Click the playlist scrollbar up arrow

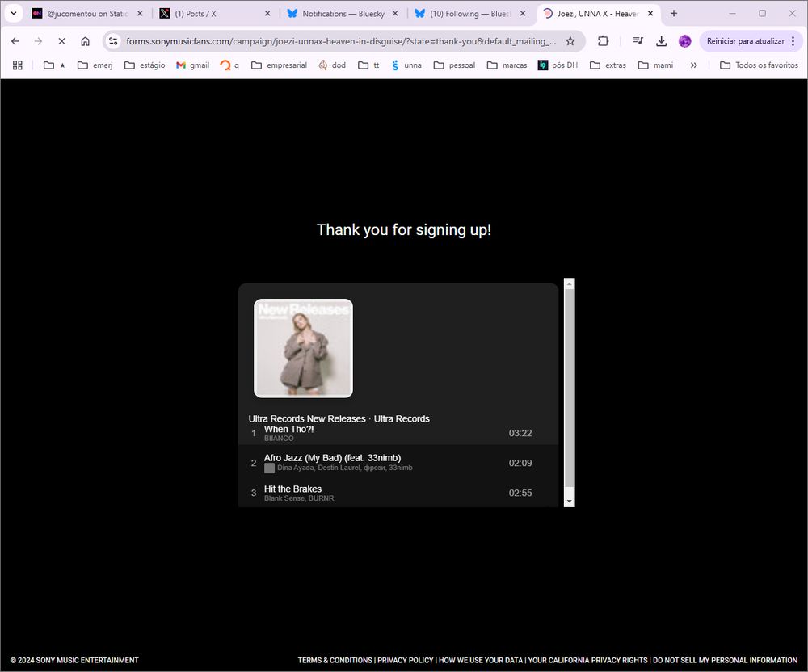click(x=569, y=283)
